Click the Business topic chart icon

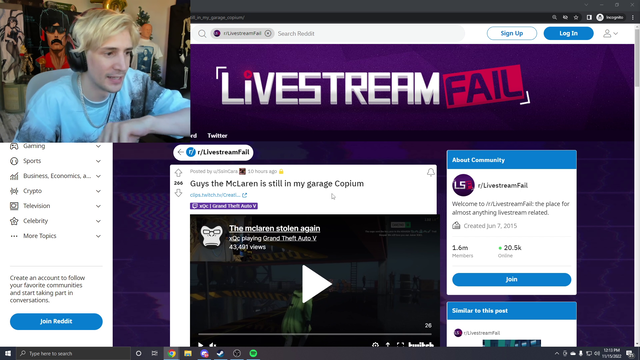coord(14,176)
